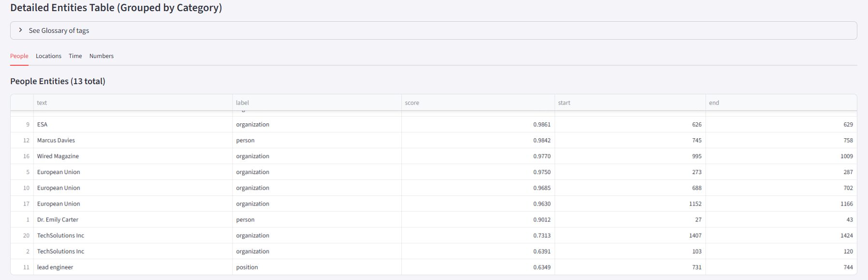The width and height of the screenshot is (868, 280).
Task: Click the glossary chevron arrow icon
Action: (20, 30)
